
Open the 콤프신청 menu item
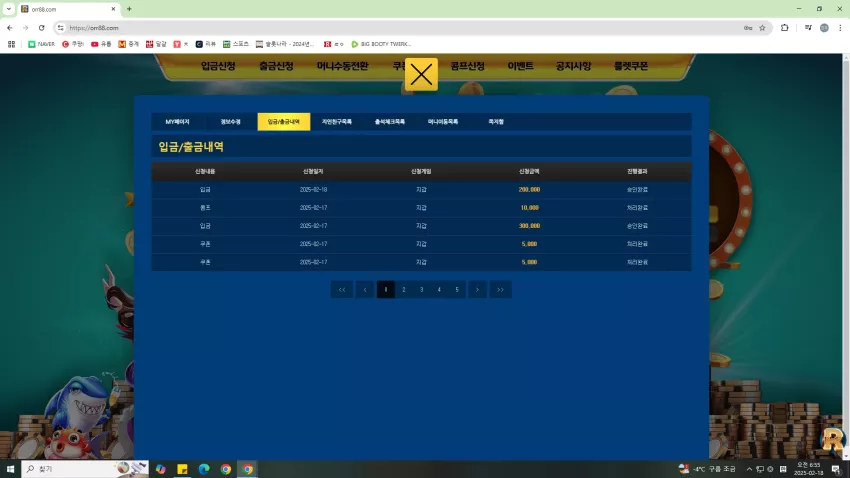467,66
